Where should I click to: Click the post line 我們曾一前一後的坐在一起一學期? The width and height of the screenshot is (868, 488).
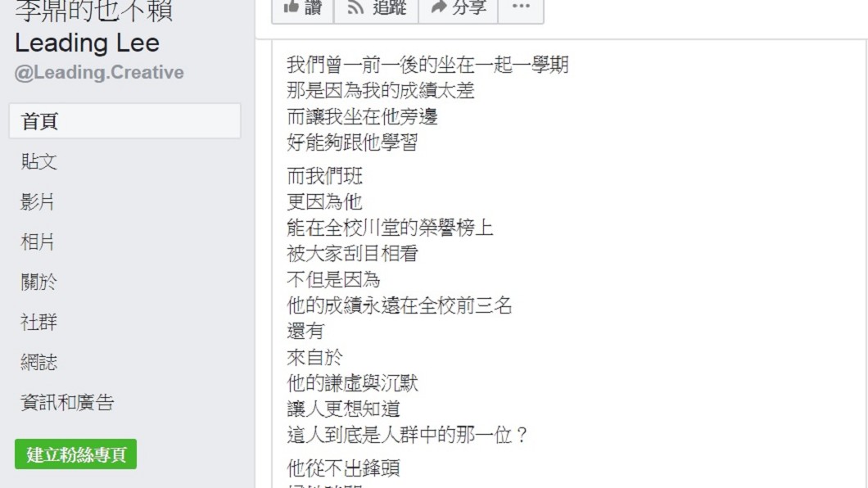pos(427,65)
